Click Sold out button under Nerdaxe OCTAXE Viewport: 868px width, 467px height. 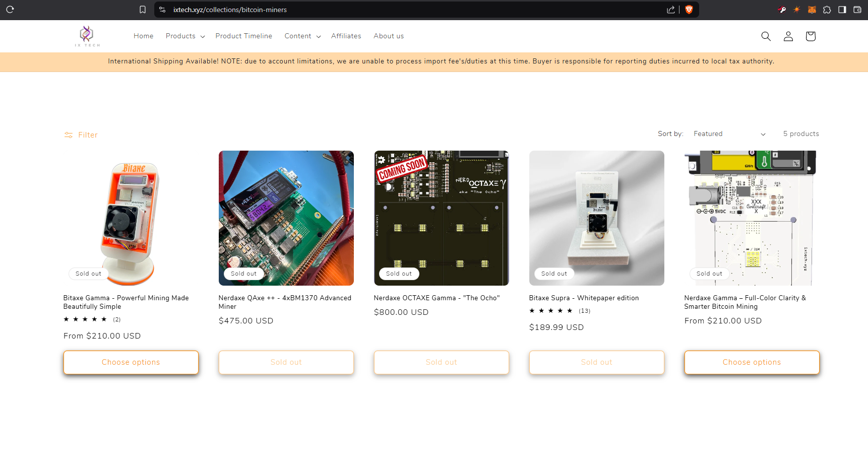pyautogui.click(x=442, y=362)
